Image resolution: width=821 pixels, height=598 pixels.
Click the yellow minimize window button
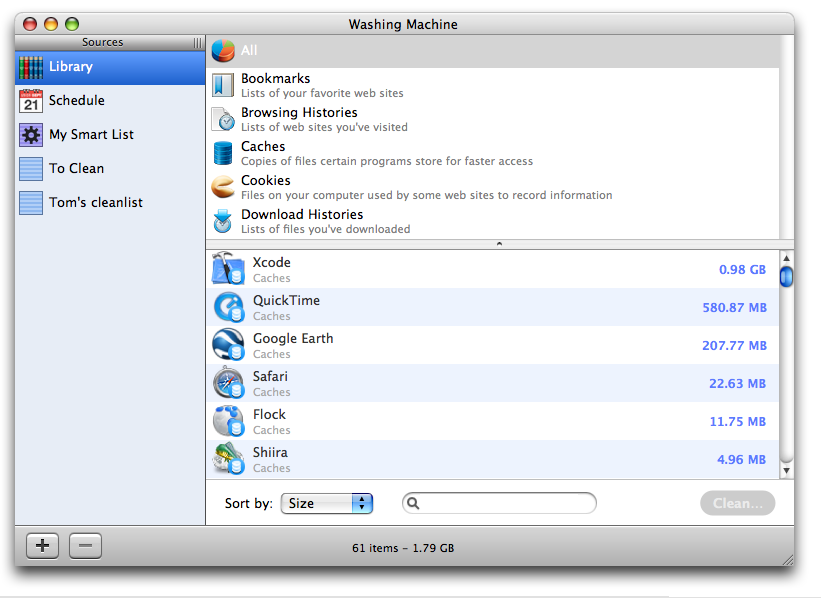tap(51, 24)
